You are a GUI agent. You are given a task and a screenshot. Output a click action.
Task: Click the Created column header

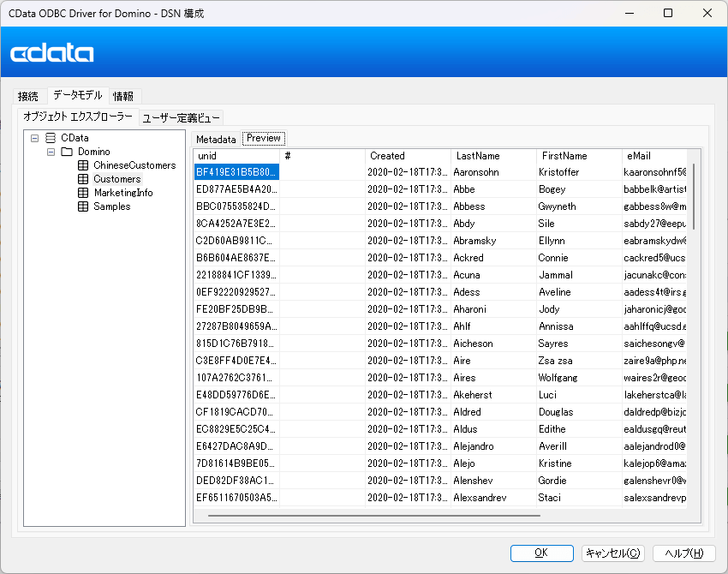(x=408, y=156)
